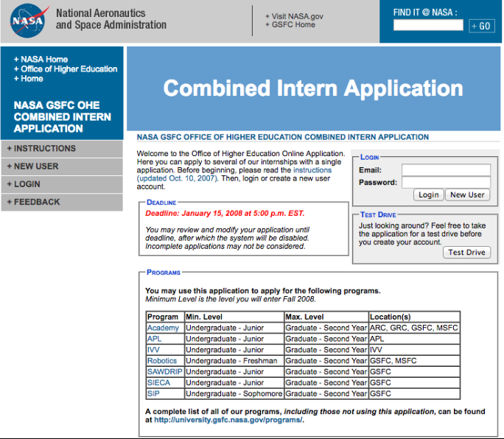Screen dimensions: 504x439
Task: Click the NASA GSFC OHE Combined Intern Application sidebar heading
Action: tap(63, 116)
